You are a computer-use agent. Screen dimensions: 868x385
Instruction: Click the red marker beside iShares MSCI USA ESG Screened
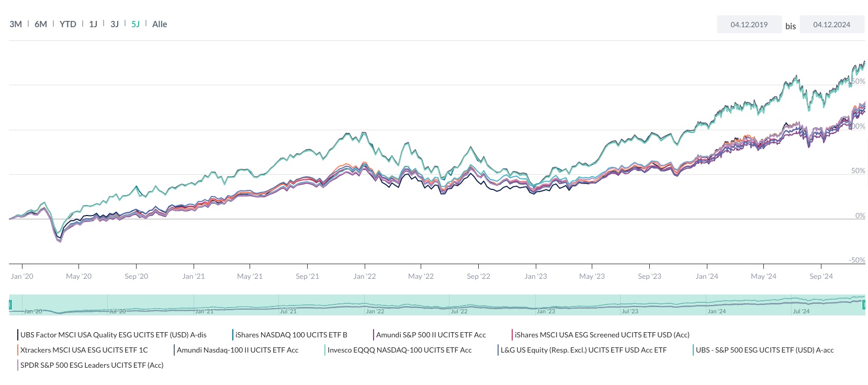pos(512,334)
